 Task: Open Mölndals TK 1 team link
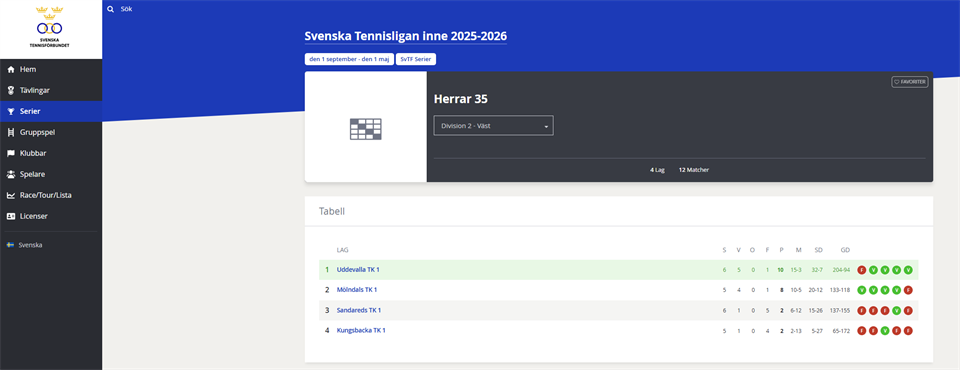357,290
